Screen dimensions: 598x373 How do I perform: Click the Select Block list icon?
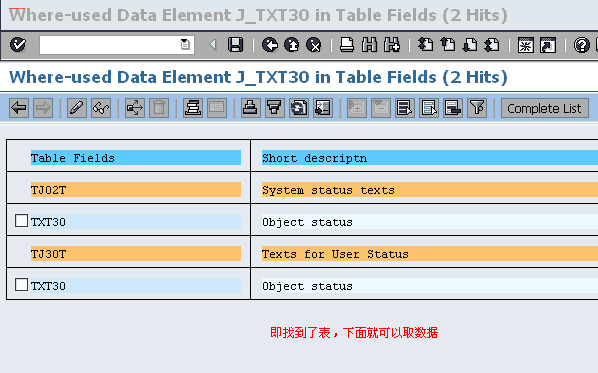(x=429, y=108)
